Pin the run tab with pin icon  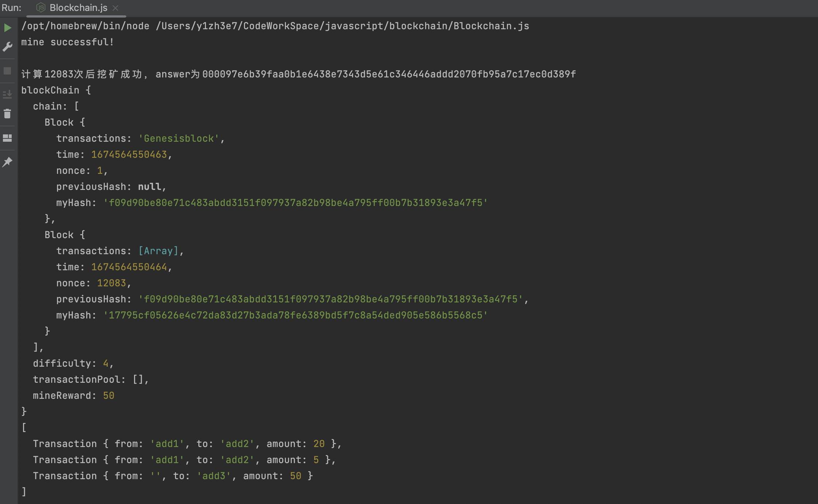coord(7,162)
